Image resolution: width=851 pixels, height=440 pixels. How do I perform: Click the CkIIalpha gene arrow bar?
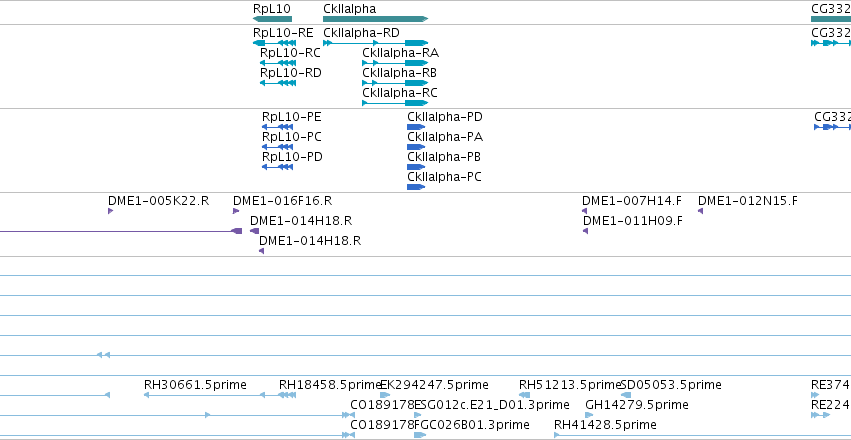(376, 19)
